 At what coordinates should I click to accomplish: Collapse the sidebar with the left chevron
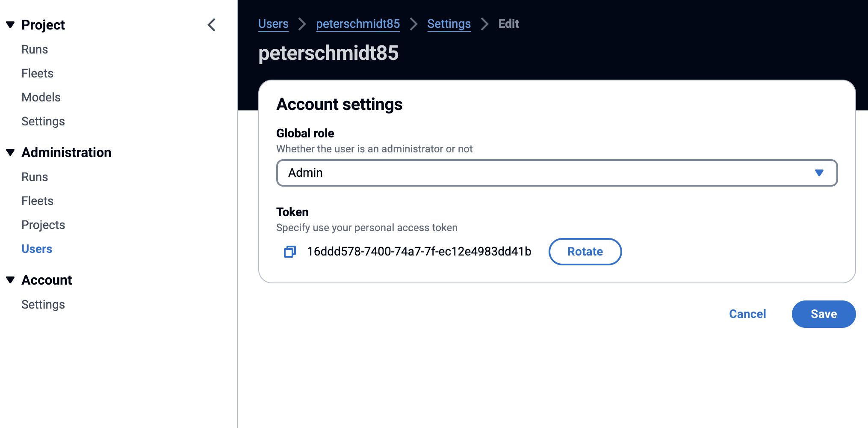click(212, 25)
